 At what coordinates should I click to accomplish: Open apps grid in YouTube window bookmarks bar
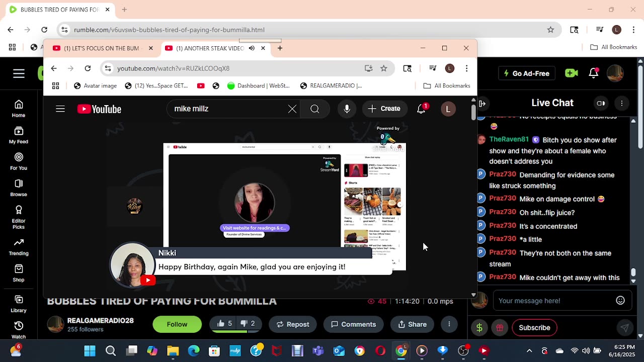point(55,86)
